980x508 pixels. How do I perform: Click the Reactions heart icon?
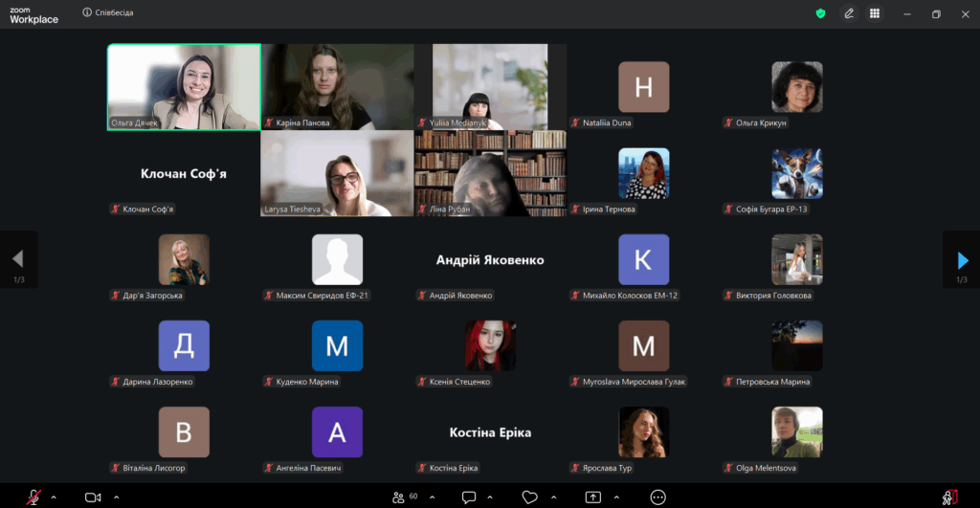530,497
